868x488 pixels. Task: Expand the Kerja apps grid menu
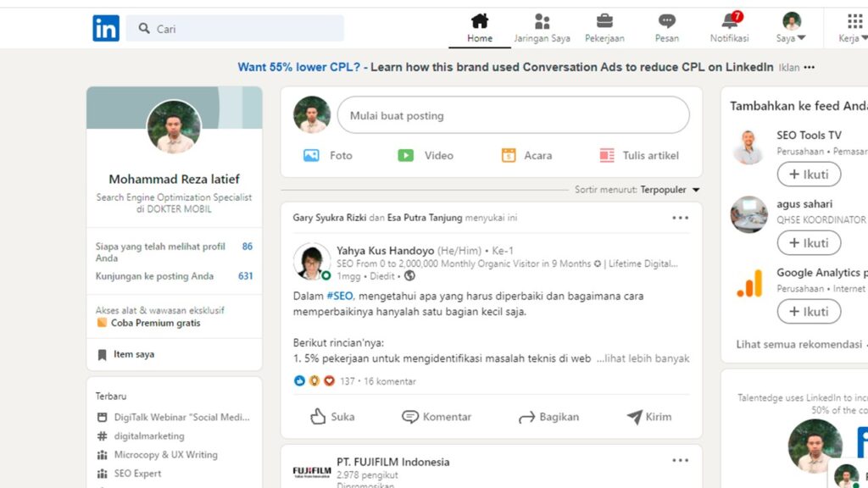coord(853,28)
